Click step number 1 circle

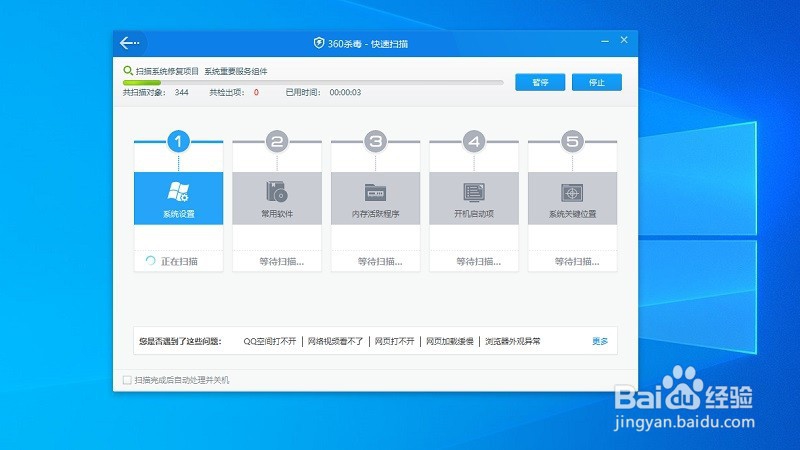(x=179, y=141)
